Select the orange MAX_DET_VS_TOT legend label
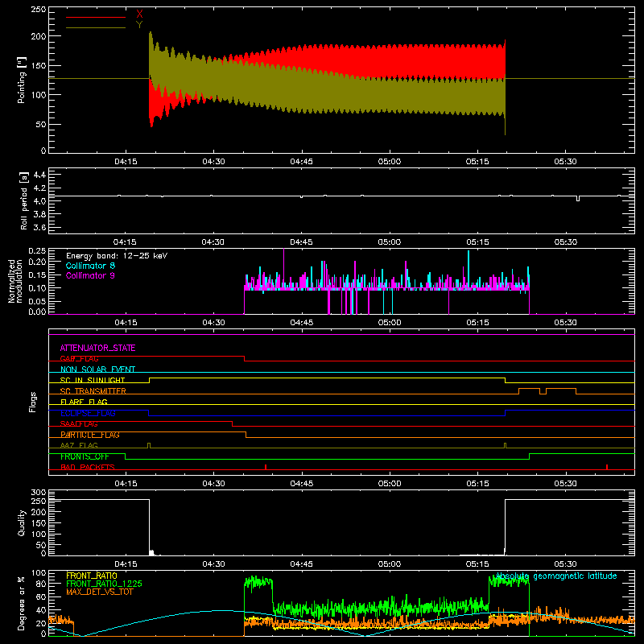 [100, 592]
